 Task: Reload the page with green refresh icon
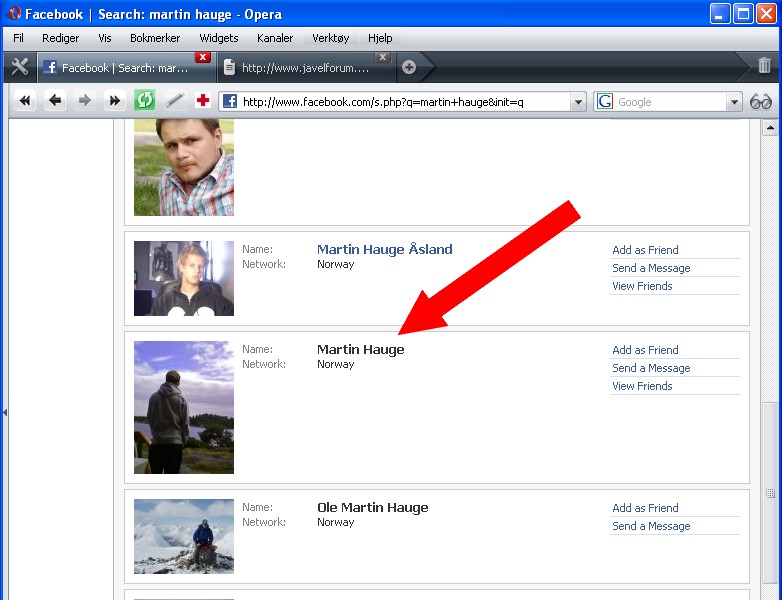pyautogui.click(x=145, y=101)
